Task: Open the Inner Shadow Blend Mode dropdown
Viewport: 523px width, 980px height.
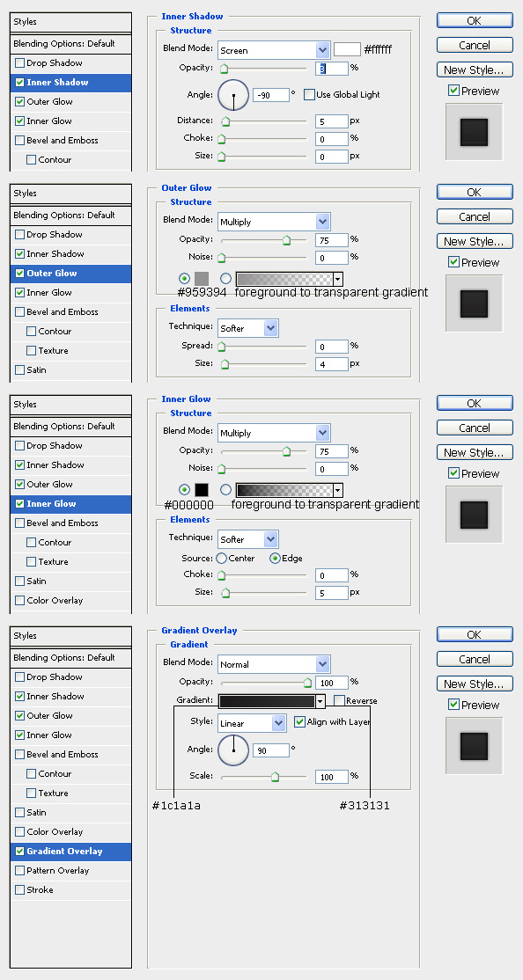Action: pyautogui.click(x=274, y=50)
